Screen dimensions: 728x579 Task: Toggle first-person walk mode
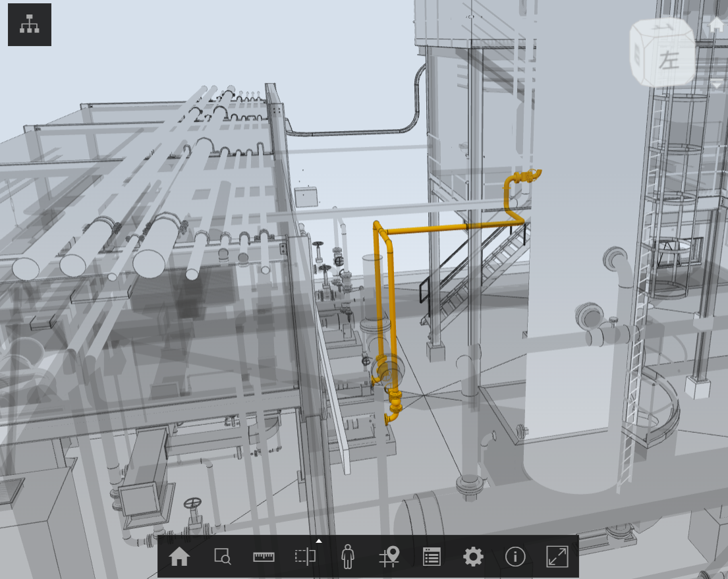point(347,557)
